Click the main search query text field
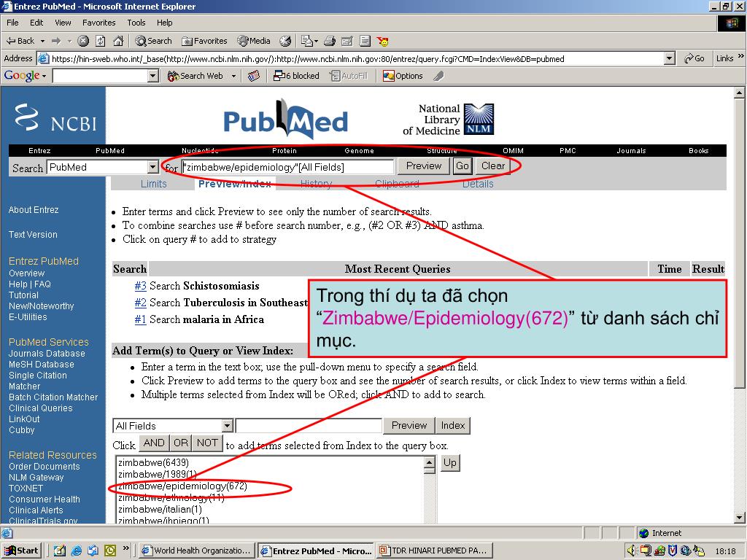The height and width of the screenshot is (560, 747). point(287,167)
